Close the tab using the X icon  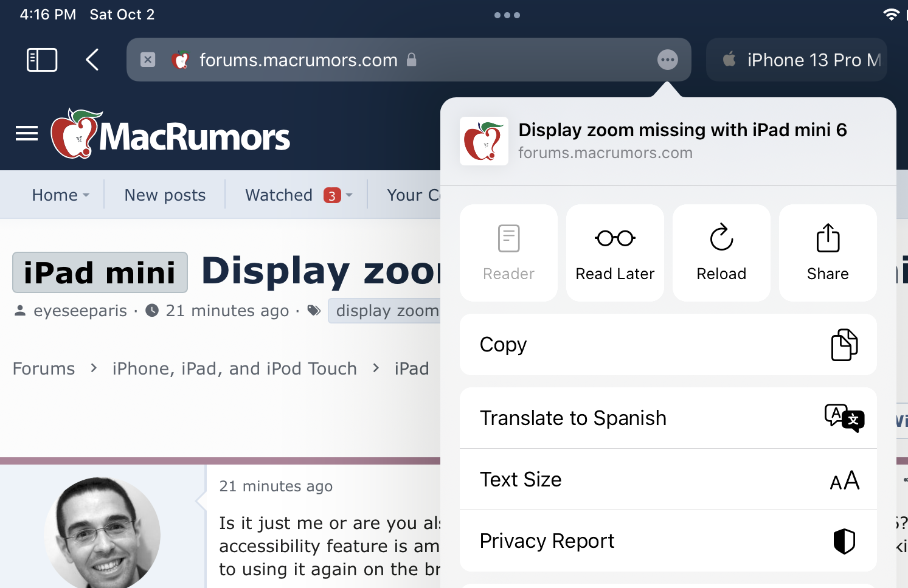(148, 60)
